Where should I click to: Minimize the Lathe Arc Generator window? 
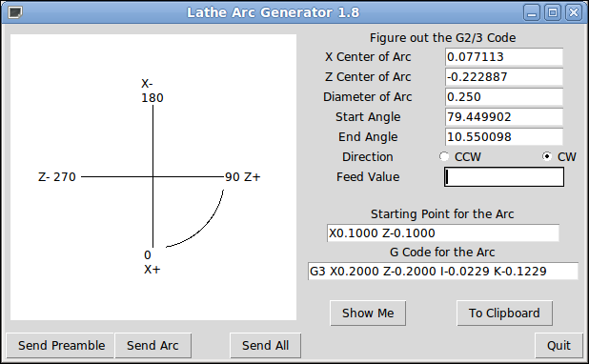[532, 12]
